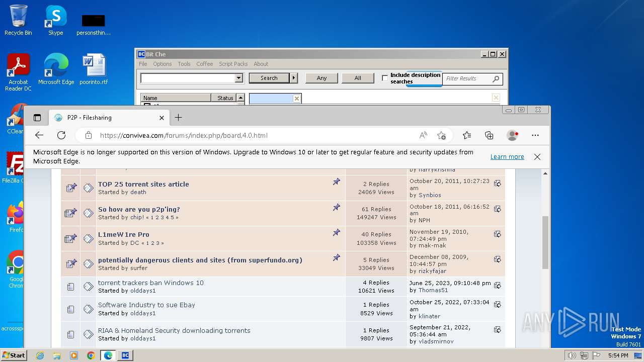The width and height of the screenshot is (644, 362).
Task: Click Name column header in Bit Che
Action: pos(176,98)
